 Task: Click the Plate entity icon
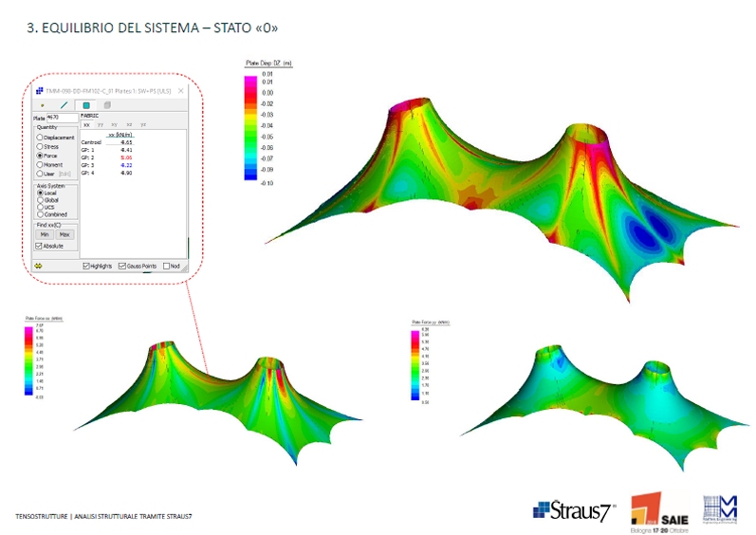point(86,104)
